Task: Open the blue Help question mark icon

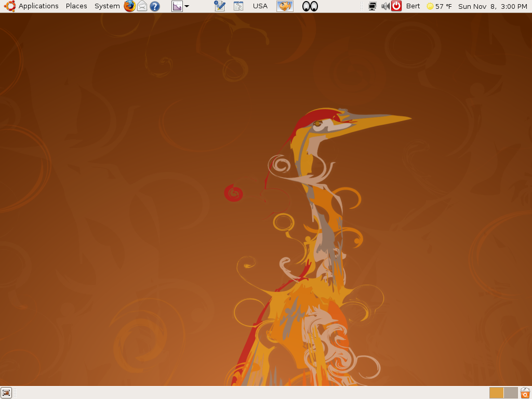Action: (154, 6)
